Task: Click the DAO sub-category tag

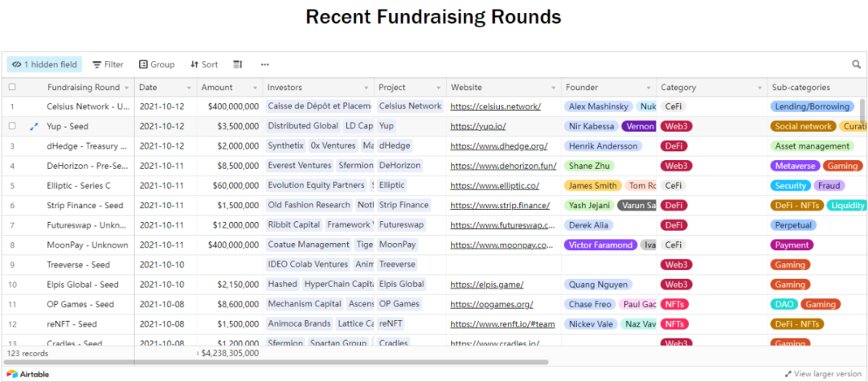Action: coord(783,304)
